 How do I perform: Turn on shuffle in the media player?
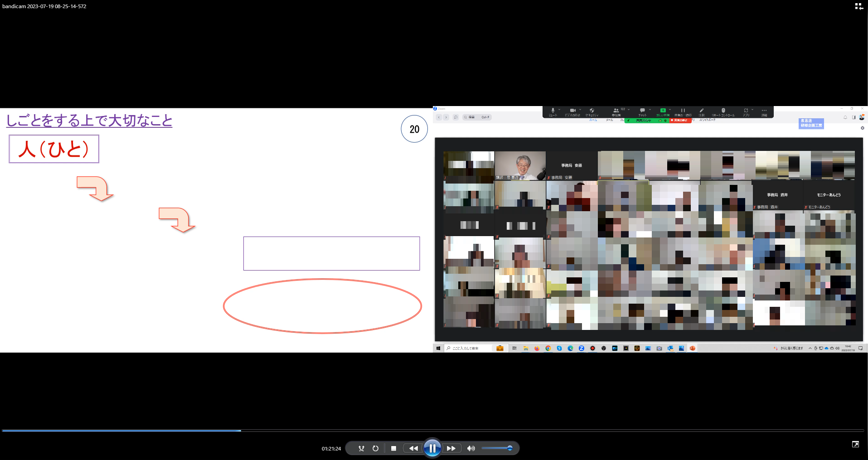[361, 448]
